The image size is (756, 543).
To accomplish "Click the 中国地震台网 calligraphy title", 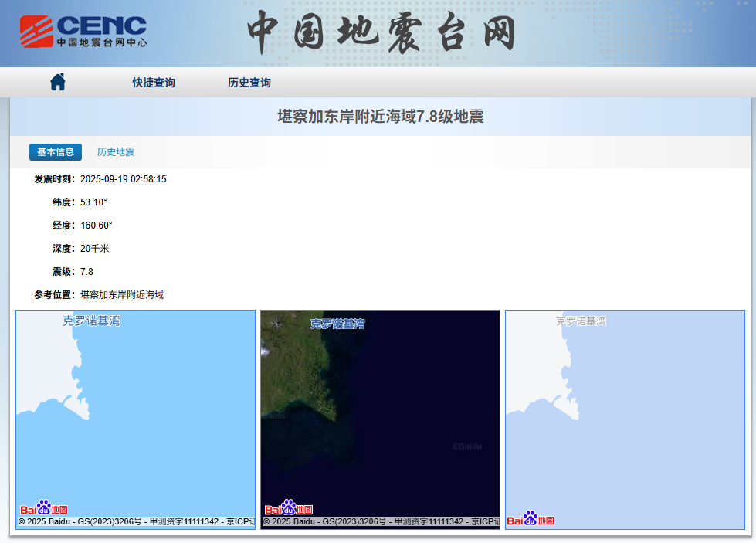I will click(x=381, y=34).
